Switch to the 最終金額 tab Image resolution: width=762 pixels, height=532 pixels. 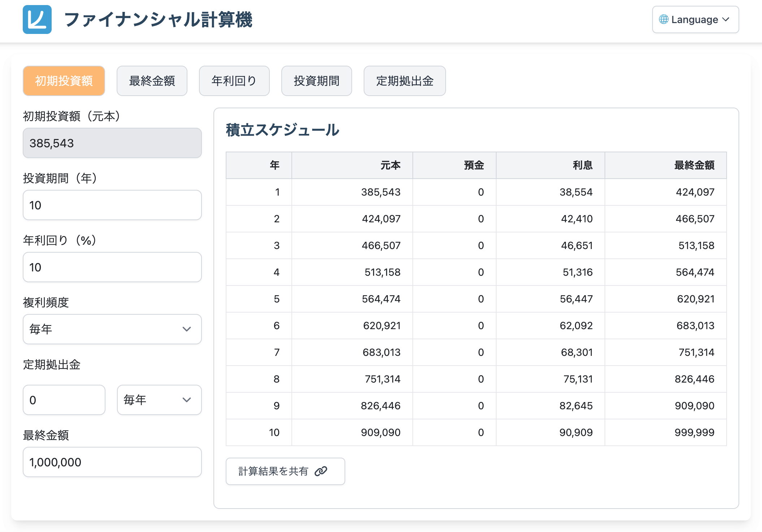(152, 81)
